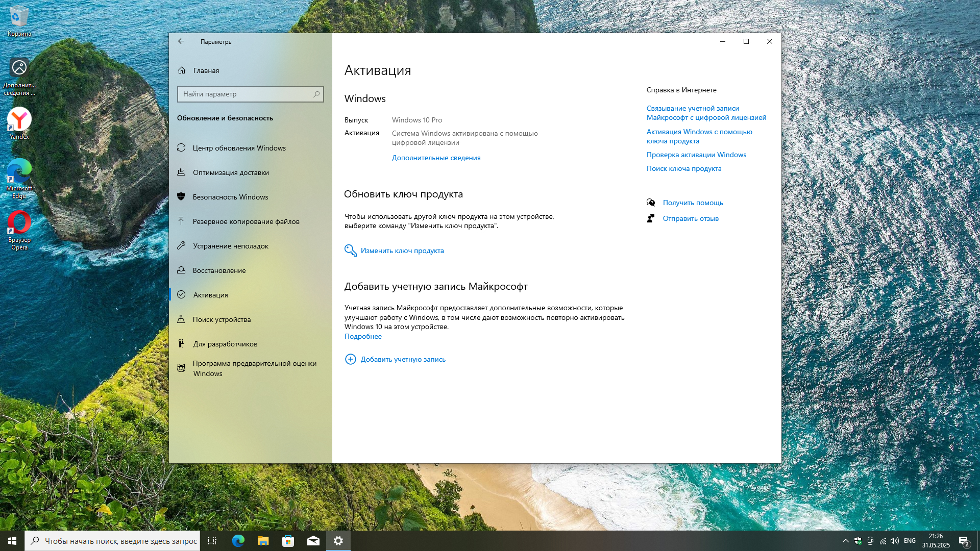
Task: Open Устранение неполадок wrench item
Action: (x=230, y=246)
